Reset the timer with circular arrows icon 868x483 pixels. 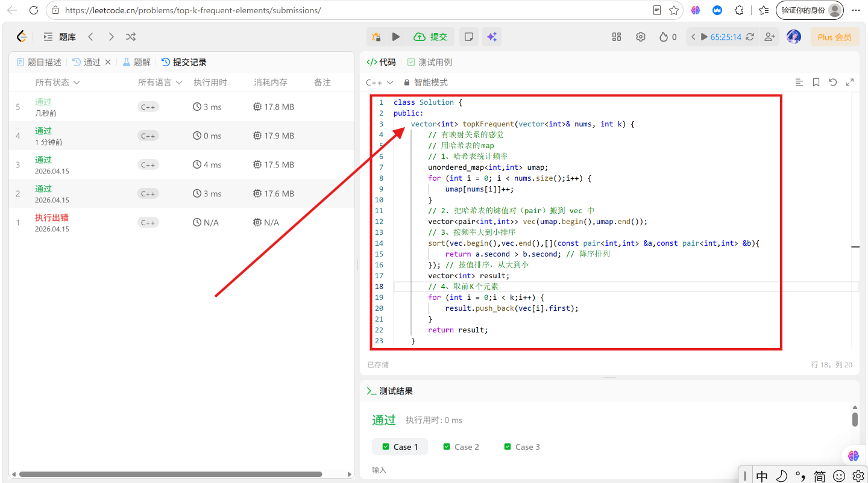pos(750,37)
